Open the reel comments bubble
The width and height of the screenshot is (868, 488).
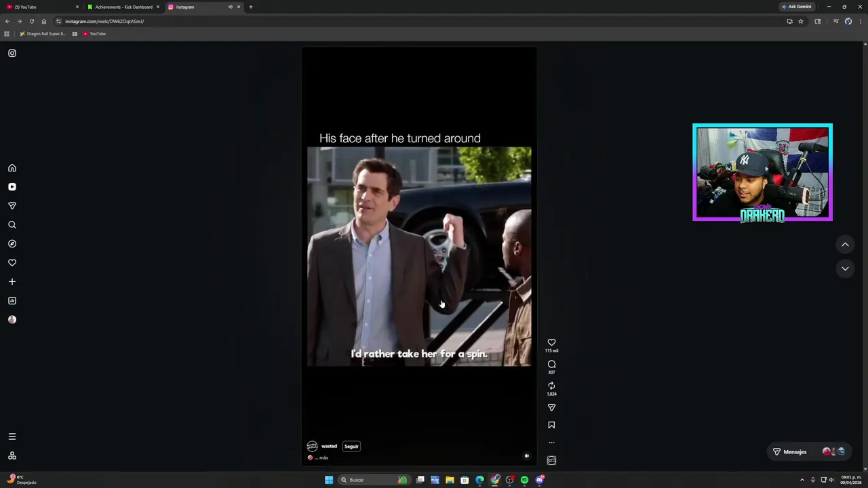point(551,364)
